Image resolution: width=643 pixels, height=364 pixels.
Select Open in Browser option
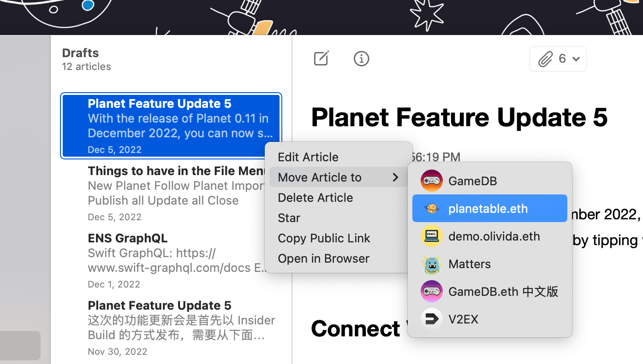coord(323,258)
